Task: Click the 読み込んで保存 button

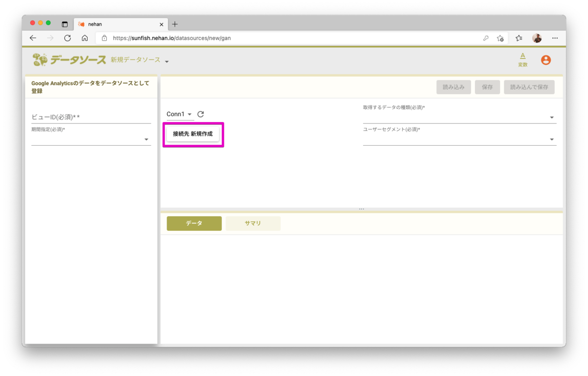Action: [529, 87]
